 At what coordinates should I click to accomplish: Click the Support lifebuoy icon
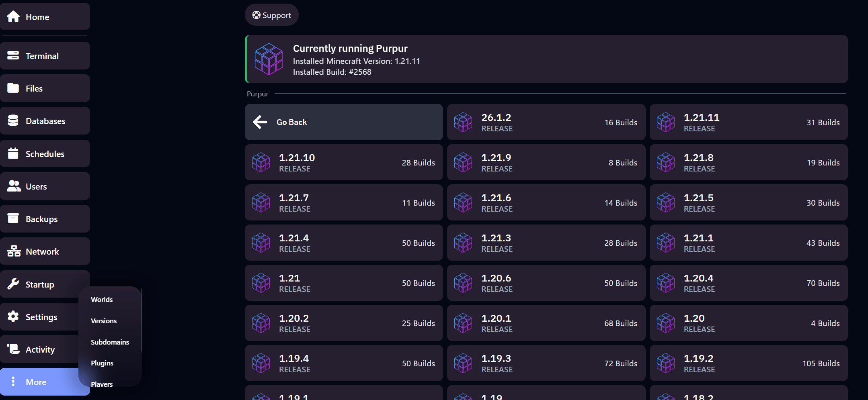pos(257,15)
